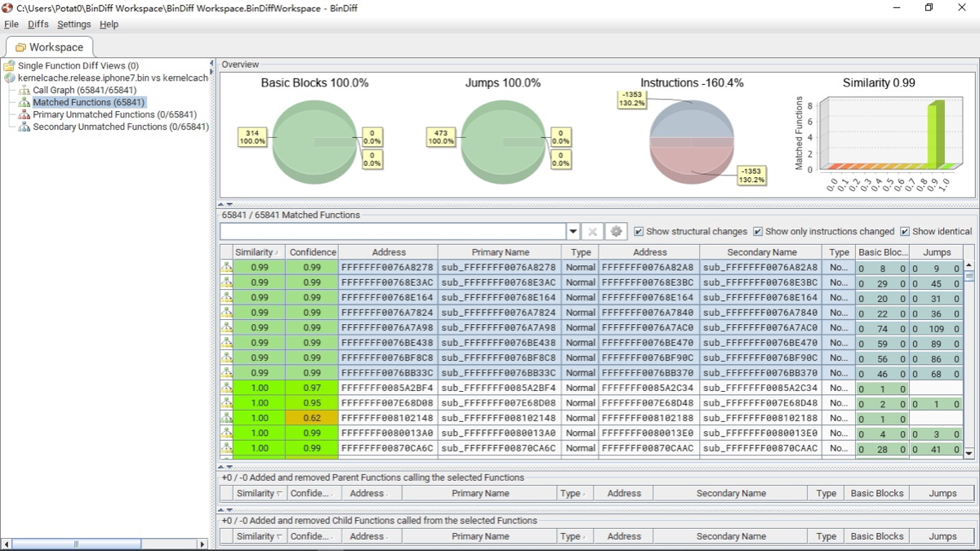
Task: Click the tree scrollbar right arrow
Action: click(x=203, y=544)
